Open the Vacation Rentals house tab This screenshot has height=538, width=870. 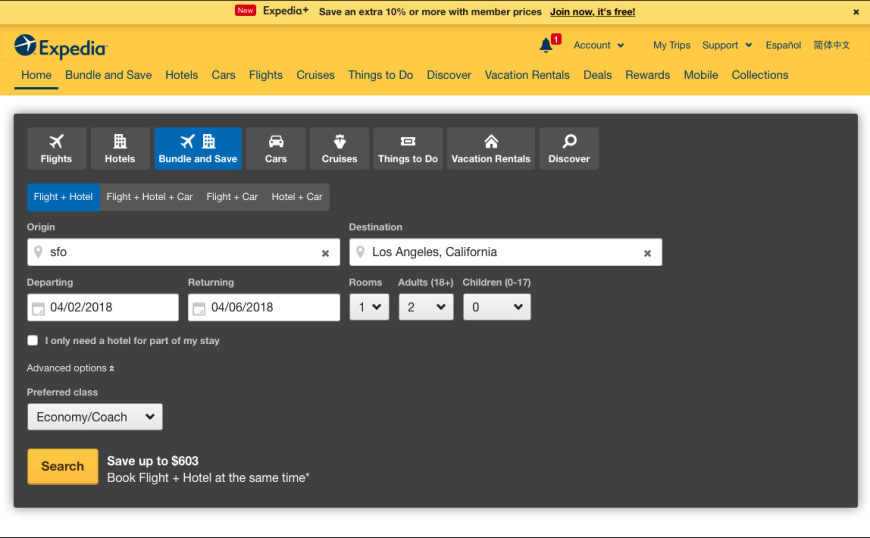pos(491,148)
